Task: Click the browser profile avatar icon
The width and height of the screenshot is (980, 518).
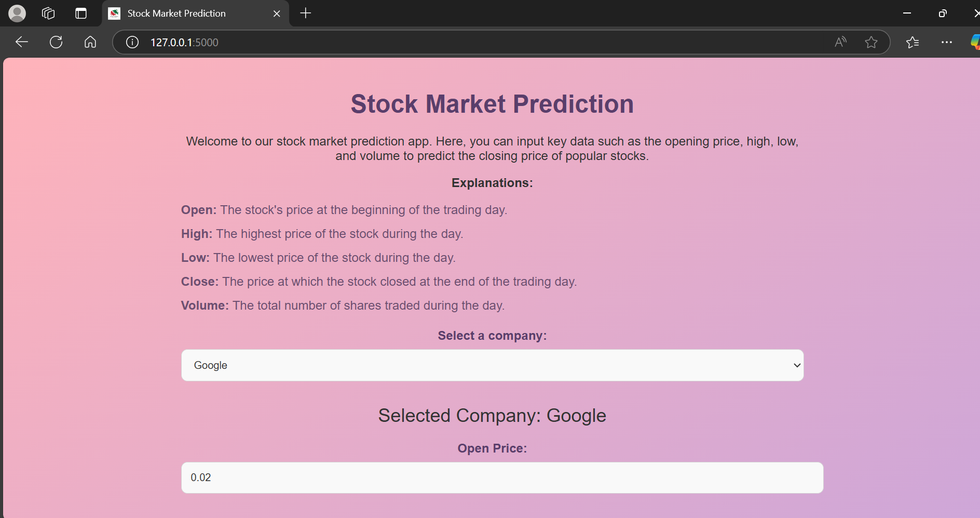Action: point(17,14)
